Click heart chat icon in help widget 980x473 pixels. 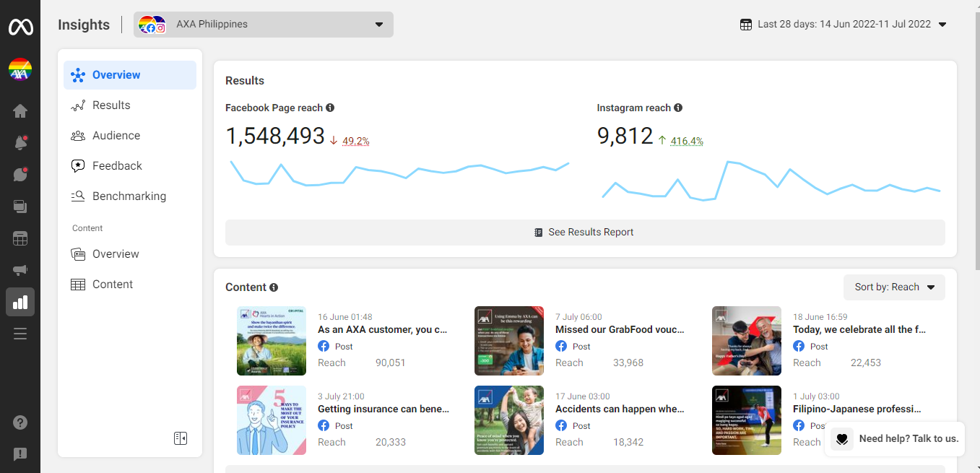coord(842,439)
